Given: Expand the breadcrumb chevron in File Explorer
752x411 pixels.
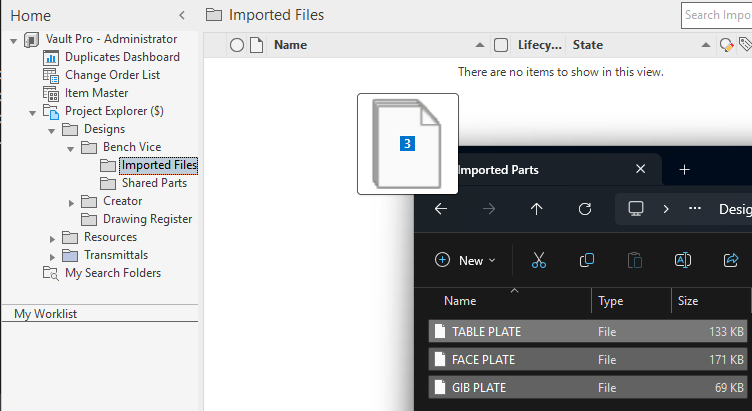Looking at the screenshot, I should pos(666,209).
